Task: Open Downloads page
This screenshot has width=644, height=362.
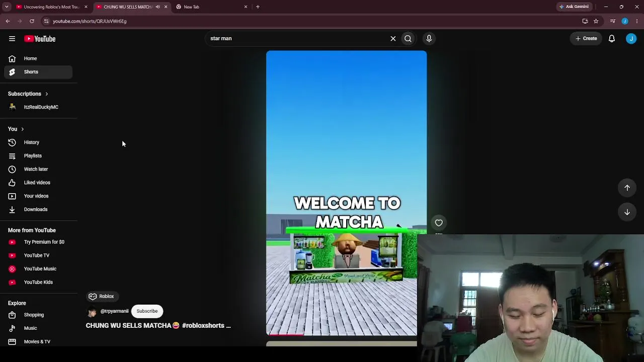Action: [x=38, y=210]
